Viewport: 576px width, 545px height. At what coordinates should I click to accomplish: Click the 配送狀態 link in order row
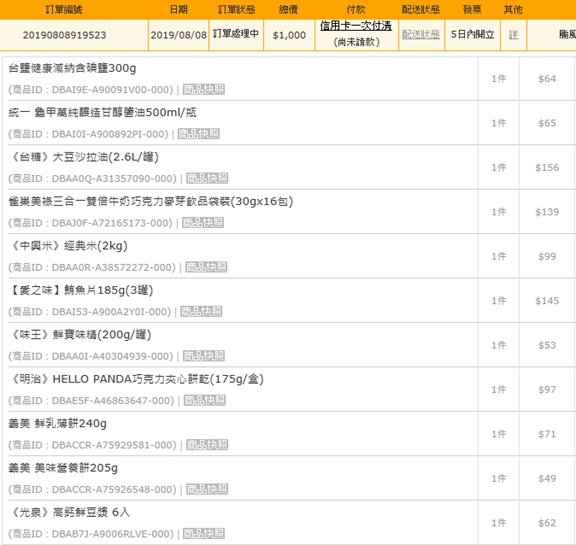point(421,35)
